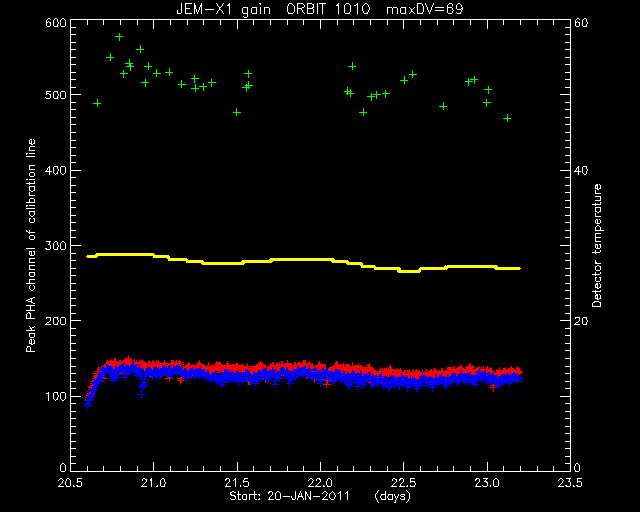Viewport: 640px width, 512px height.
Task: Click the 600 tick label on left axis
Action: click(56, 22)
